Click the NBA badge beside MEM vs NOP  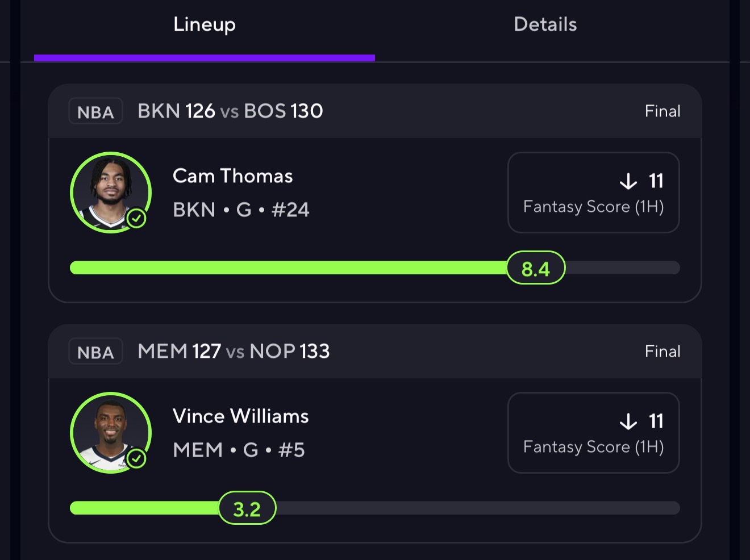coord(95,352)
